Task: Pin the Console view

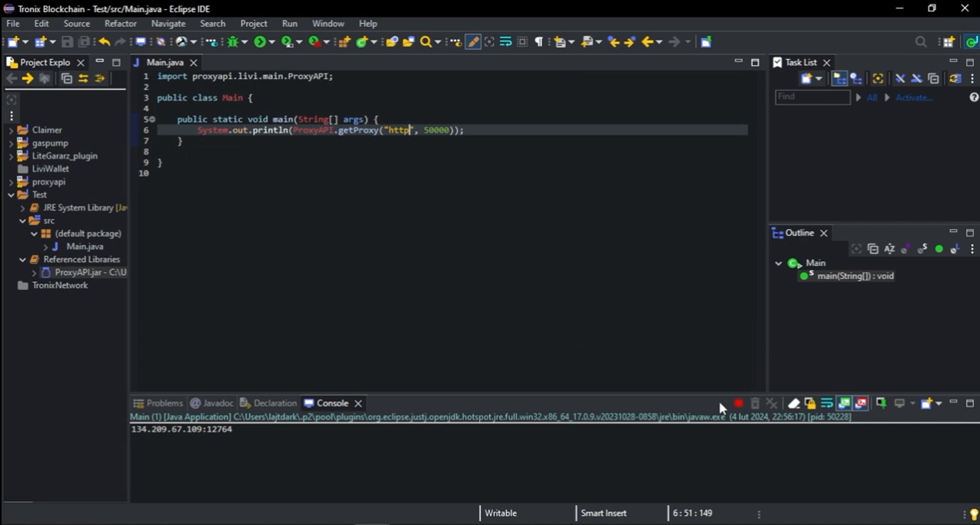Action: tap(882, 403)
